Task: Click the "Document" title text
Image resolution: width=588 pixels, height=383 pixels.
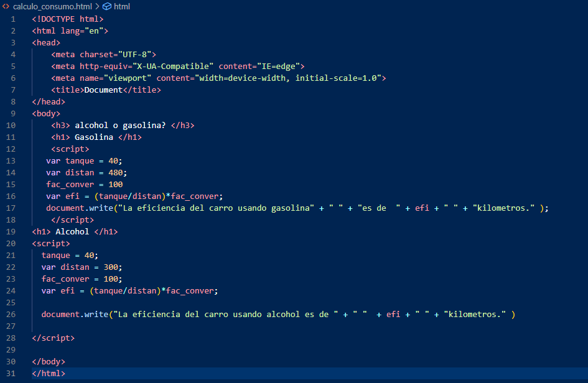Action: point(103,90)
